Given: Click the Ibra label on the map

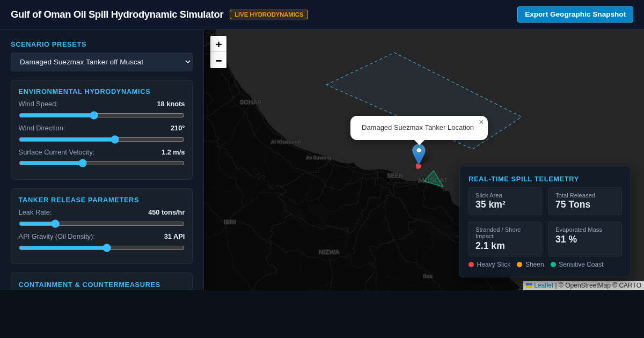Looking at the screenshot, I should coord(428,276).
